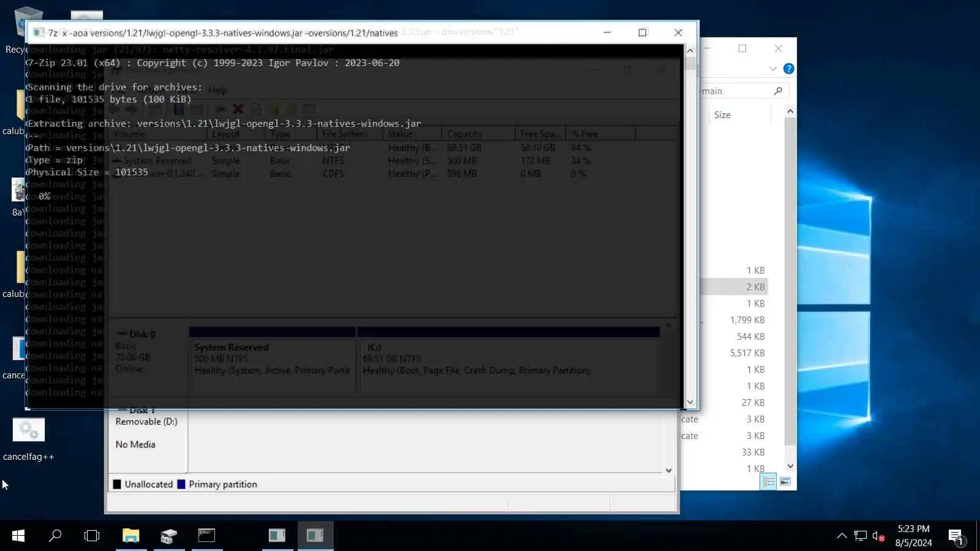Open the File Explorer help icon
Screen dimensions: 980x551
(x=789, y=69)
